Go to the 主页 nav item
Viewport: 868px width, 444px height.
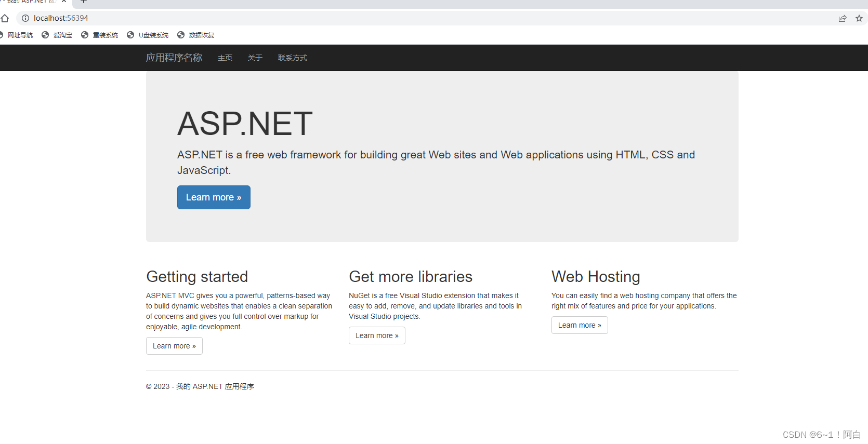point(225,58)
